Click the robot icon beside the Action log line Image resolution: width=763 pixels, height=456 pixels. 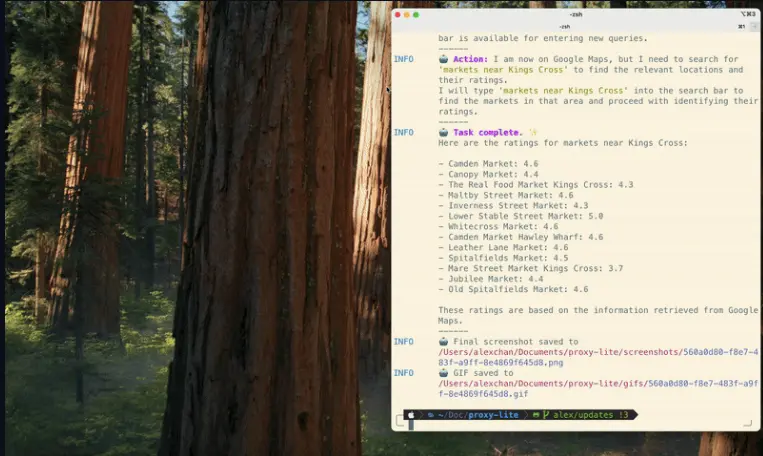(x=443, y=59)
